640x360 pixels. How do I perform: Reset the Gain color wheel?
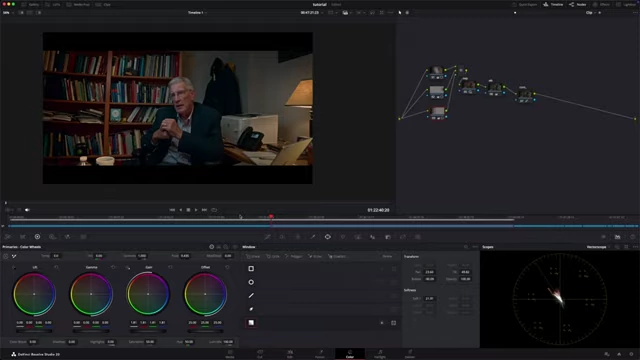point(170,267)
